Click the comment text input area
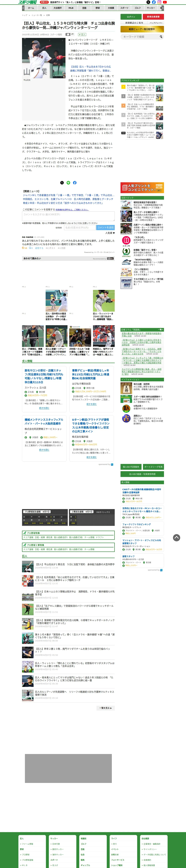Viewport: 186px width, 868px height. coord(69,216)
